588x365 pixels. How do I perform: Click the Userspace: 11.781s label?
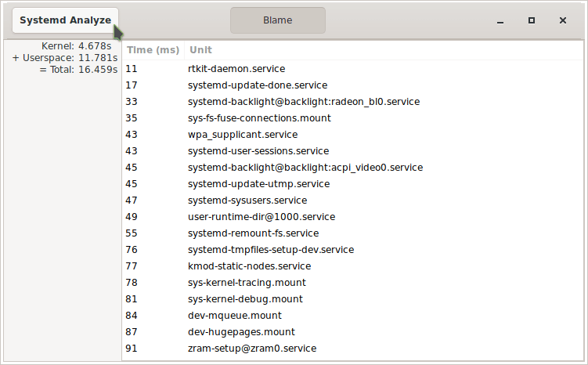tap(65, 58)
